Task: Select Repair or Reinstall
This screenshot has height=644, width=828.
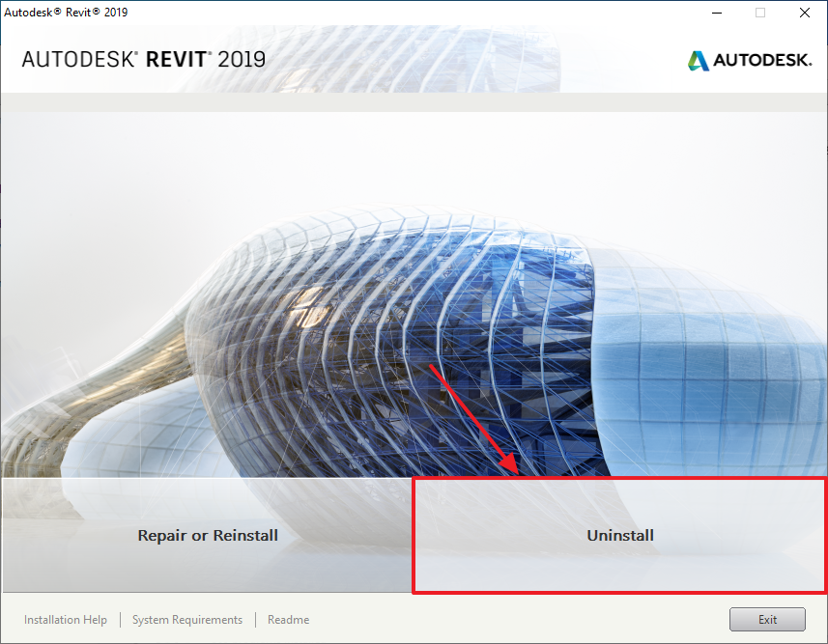Action: 207,535
